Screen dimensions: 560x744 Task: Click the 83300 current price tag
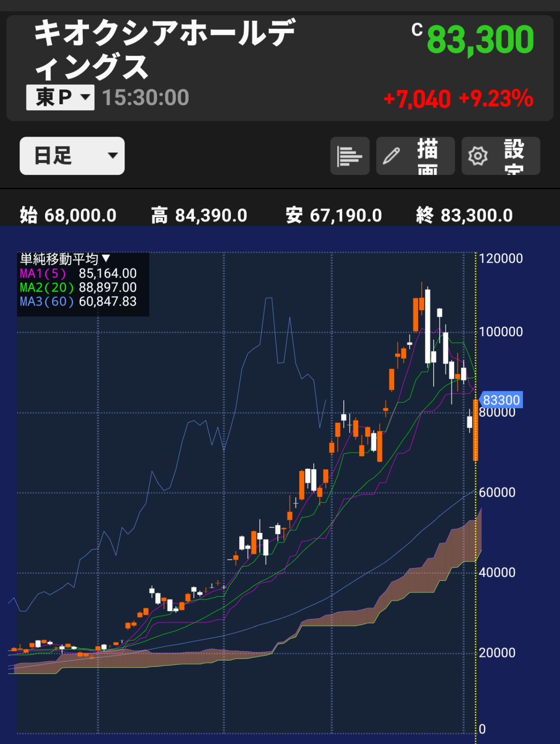click(x=501, y=400)
